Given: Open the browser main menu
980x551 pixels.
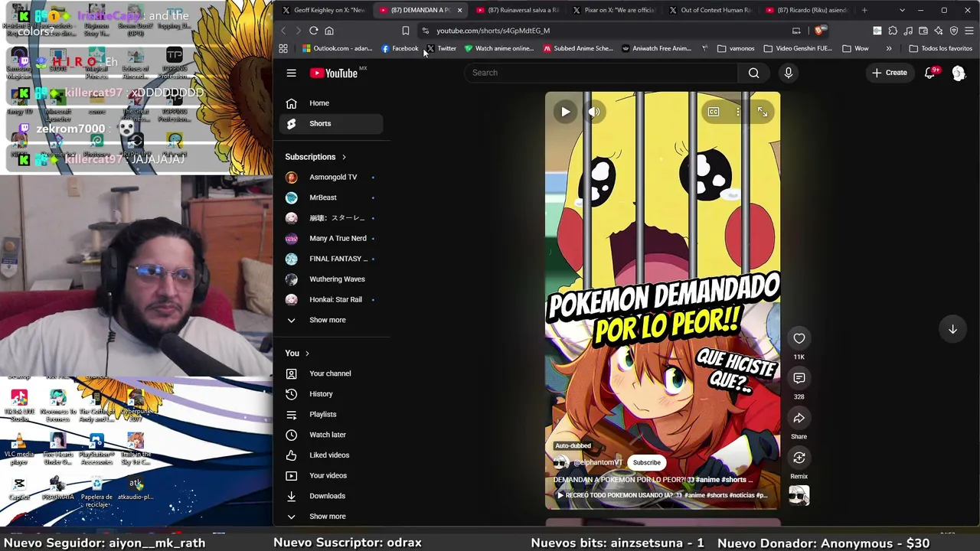Looking at the screenshot, I should pos(969,31).
